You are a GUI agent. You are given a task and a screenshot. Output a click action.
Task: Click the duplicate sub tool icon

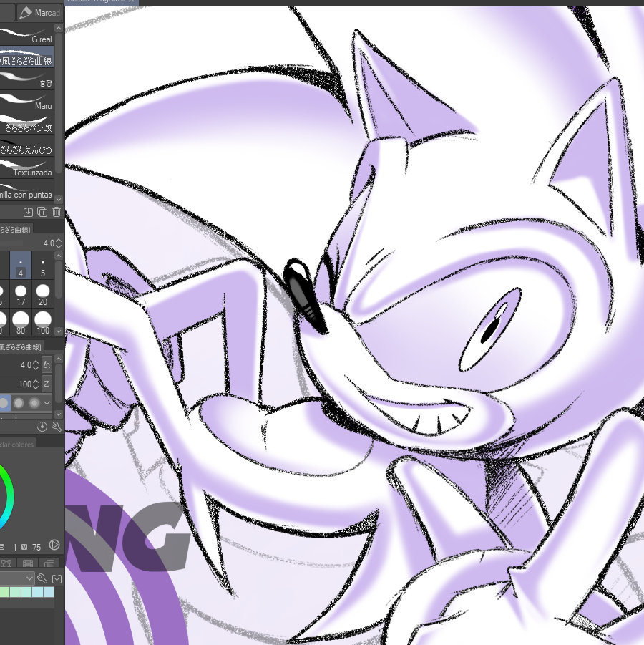pyautogui.click(x=42, y=212)
